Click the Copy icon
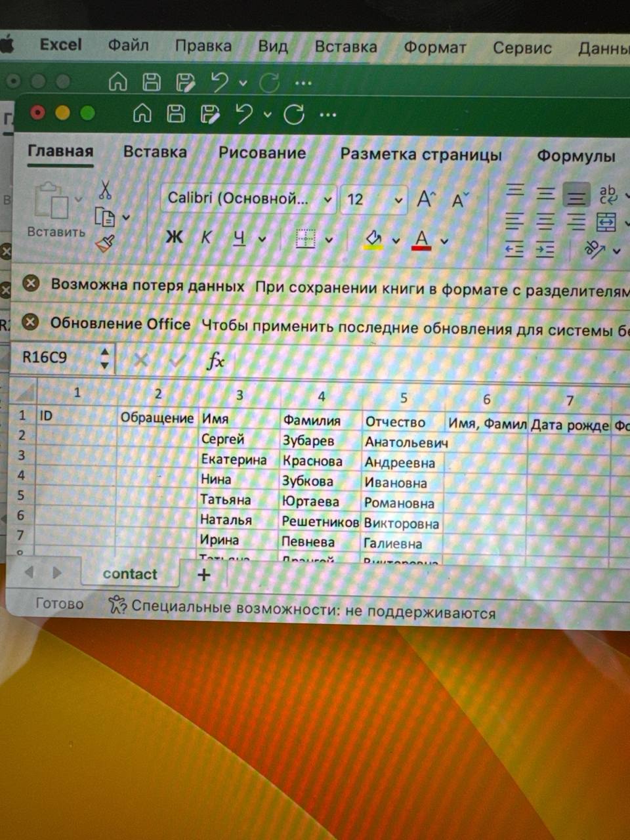This screenshot has width=630, height=840. 105,217
